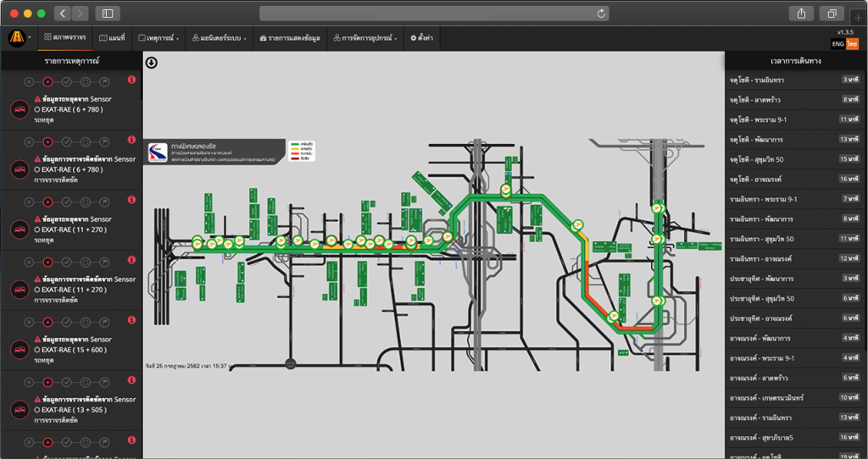Select the รามอินทรา - พัฒนาการ travel time row
The image size is (868, 459).
[x=793, y=219]
